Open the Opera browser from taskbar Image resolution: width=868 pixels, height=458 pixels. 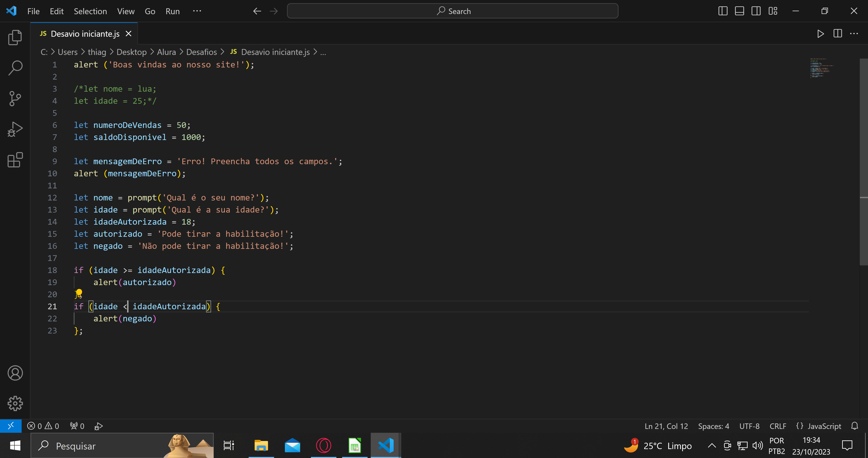click(x=323, y=446)
